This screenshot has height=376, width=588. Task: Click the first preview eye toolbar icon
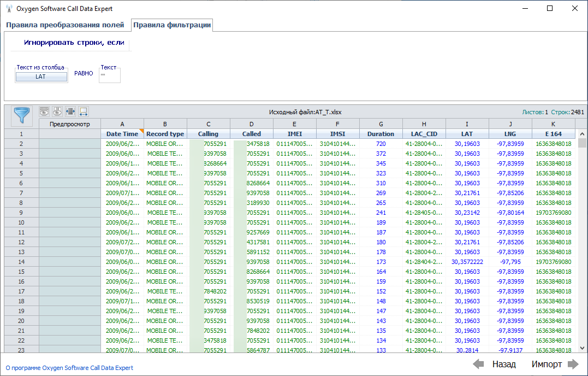pos(44,111)
